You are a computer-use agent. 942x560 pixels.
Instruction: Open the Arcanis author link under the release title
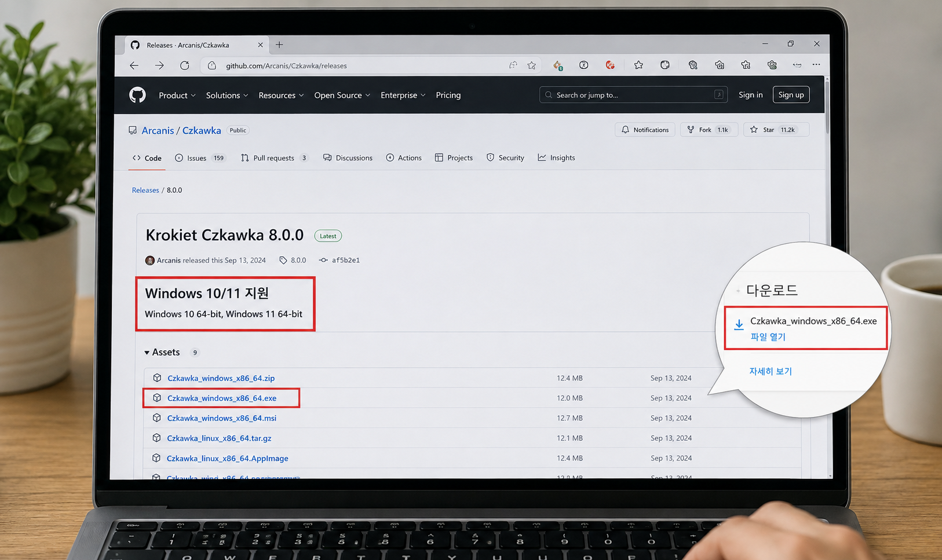pos(169,261)
